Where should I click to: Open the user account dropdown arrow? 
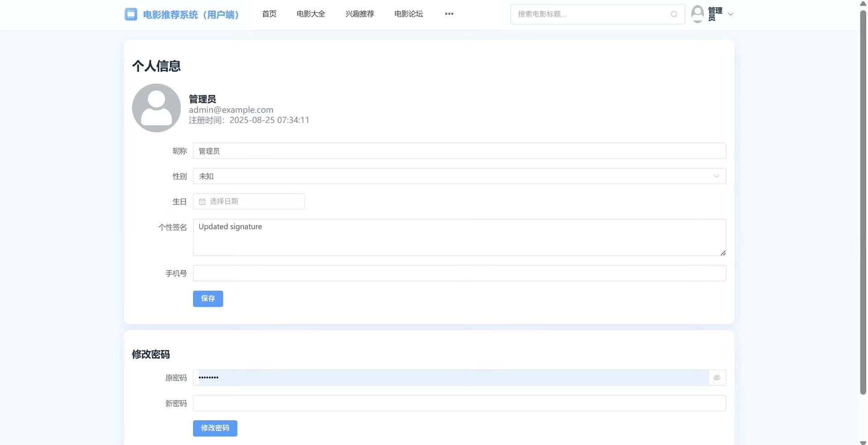point(731,14)
